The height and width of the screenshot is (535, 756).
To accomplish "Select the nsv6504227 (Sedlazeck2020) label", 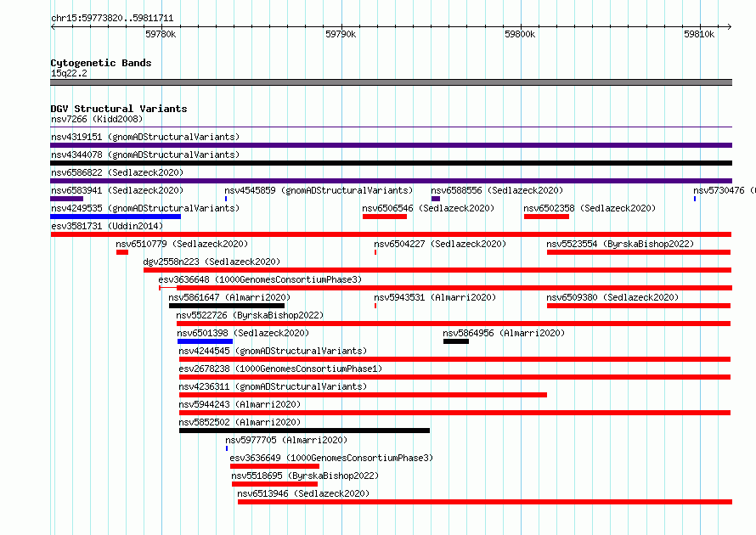I will point(440,244).
